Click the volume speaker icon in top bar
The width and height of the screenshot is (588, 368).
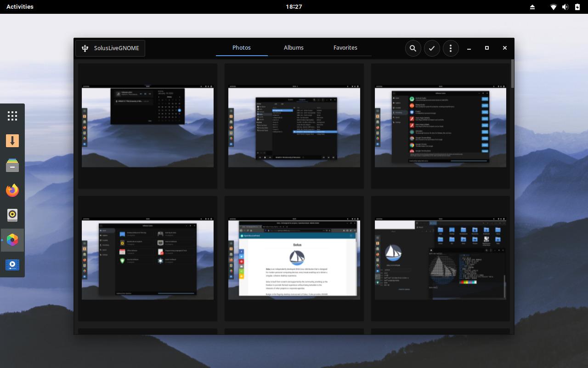pyautogui.click(x=565, y=7)
